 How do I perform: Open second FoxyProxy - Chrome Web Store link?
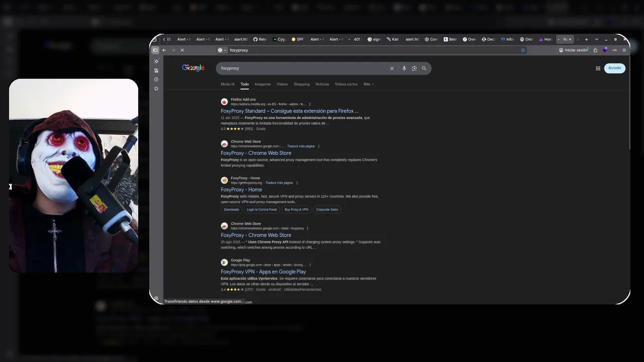[x=256, y=235]
